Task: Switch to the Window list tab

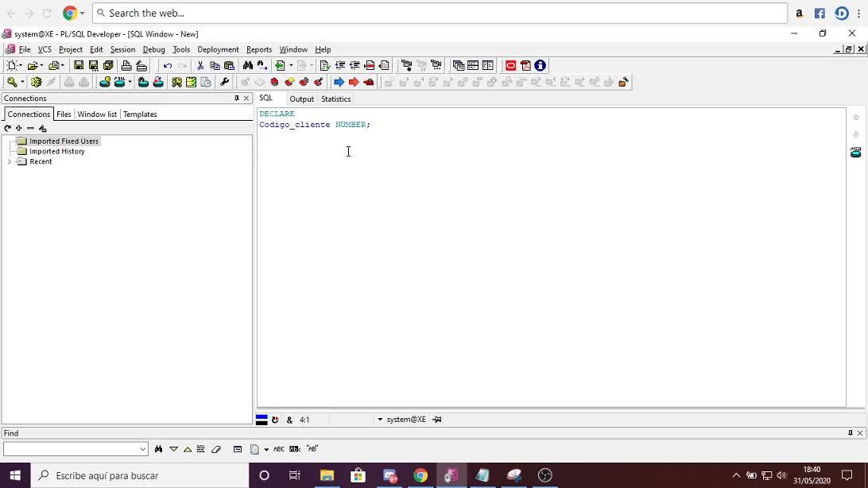Action: (97, 114)
